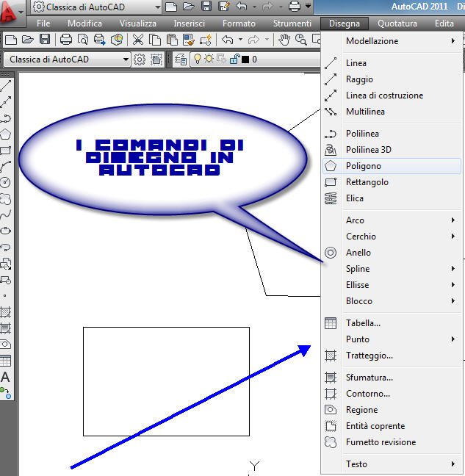
Task: Expand Blocco submenu
Action: point(392,301)
